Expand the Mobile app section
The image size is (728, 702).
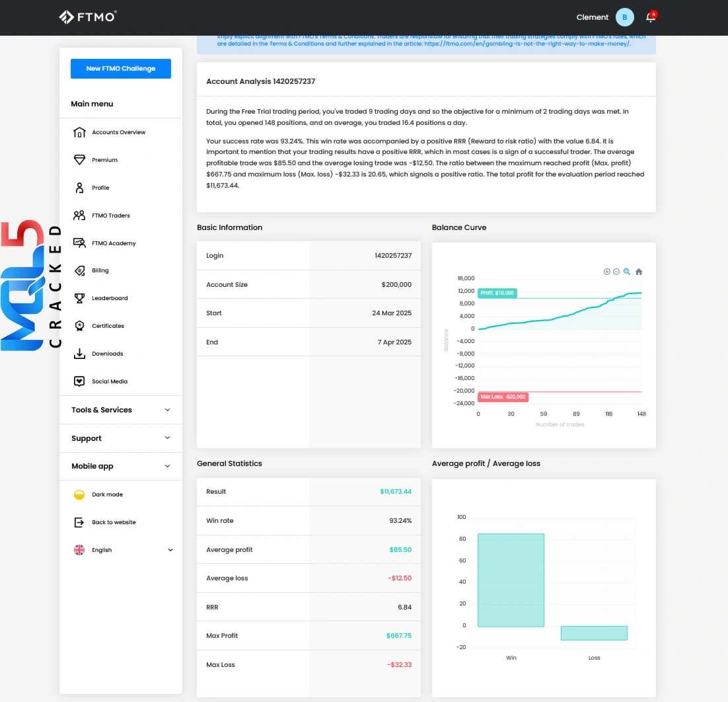pos(121,466)
